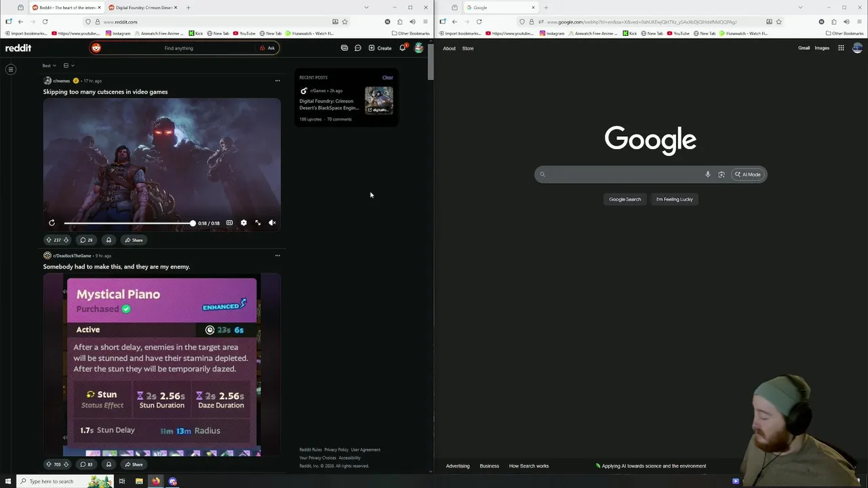Open a new tab in Reddit window
This screenshot has height=488, width=868.
tap(188, 7)
